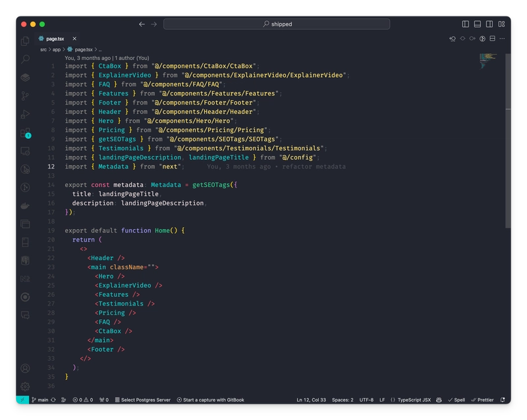
Task: Open the editor More Actions ellipsis menu
Action: [x=502, y=39]
